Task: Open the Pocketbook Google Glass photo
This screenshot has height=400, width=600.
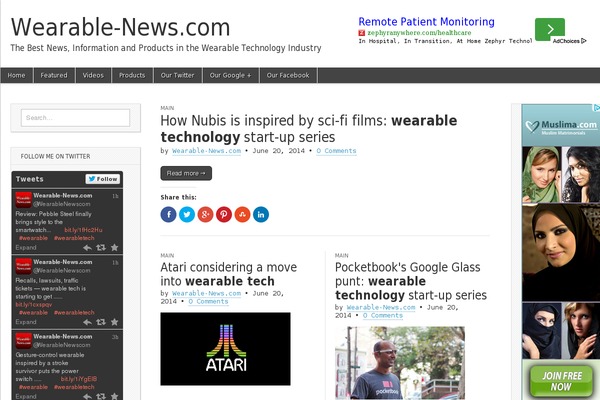Action: click(400, 363)
